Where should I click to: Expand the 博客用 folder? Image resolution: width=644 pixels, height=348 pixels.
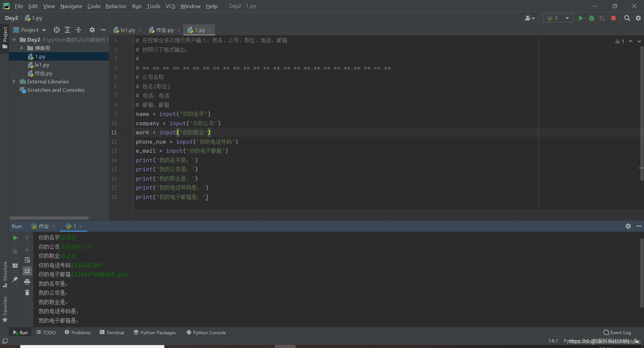click(21, 48)
